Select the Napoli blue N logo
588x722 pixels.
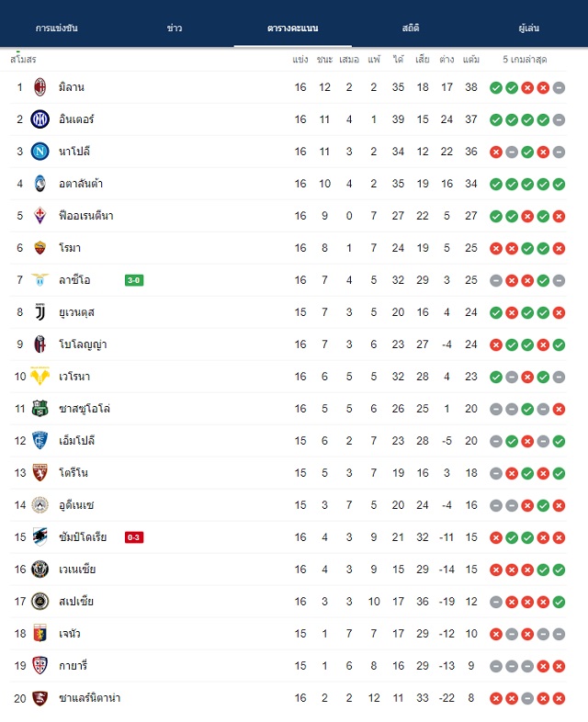coord(40,152)
